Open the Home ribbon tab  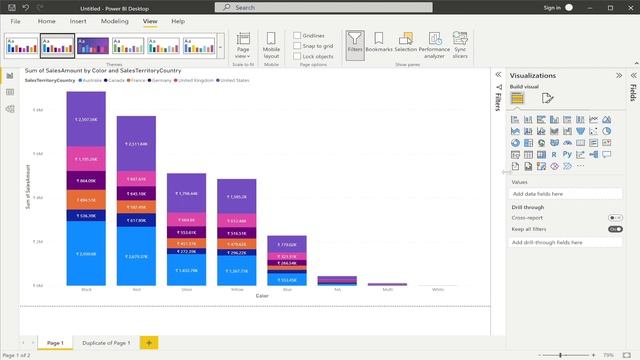pyautogui.click(x=47, y=21)
